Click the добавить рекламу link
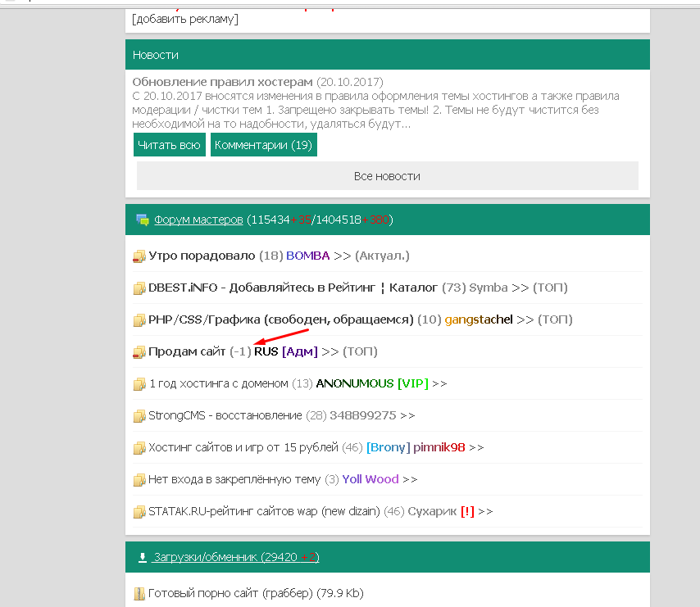This screenshot has height=607, width=700. click(x=185, y=19)
